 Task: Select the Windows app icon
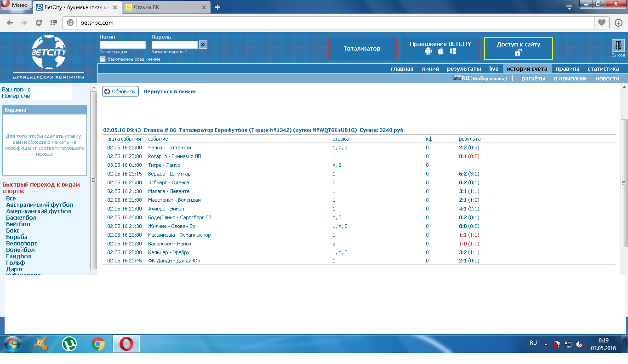453,51
